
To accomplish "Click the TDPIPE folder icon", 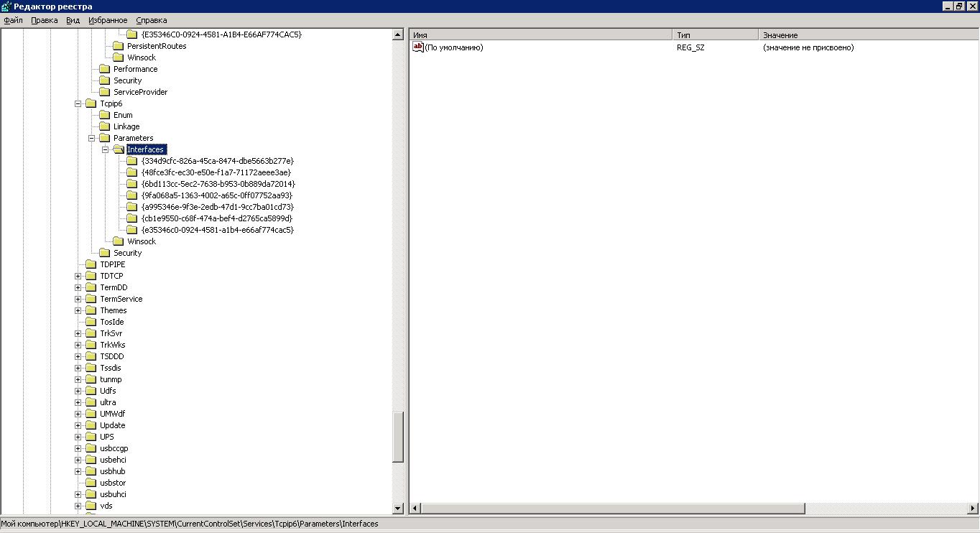I will pos(91,264).
